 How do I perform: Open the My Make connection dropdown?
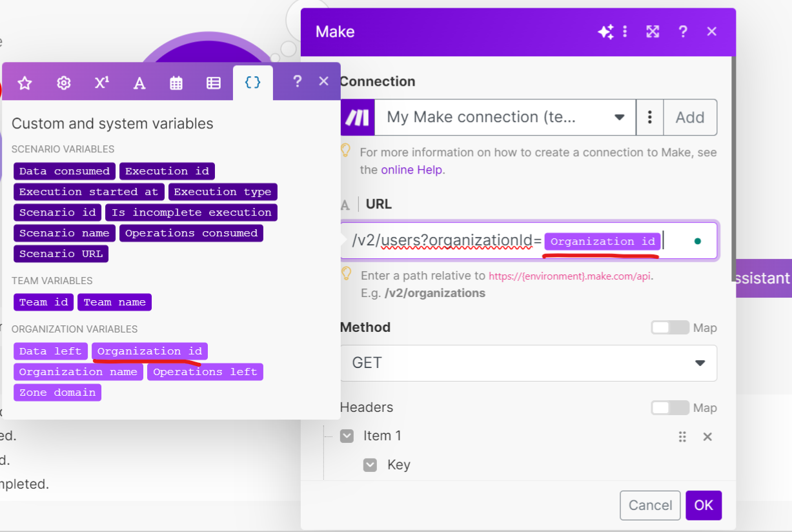pyautogui.click(x=505, y=117)
